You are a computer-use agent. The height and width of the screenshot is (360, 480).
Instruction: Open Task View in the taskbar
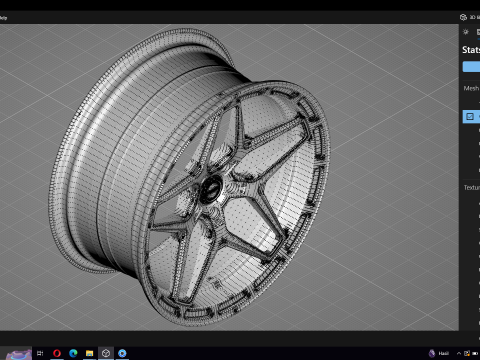pyautogui.click(x=40, y=353)
